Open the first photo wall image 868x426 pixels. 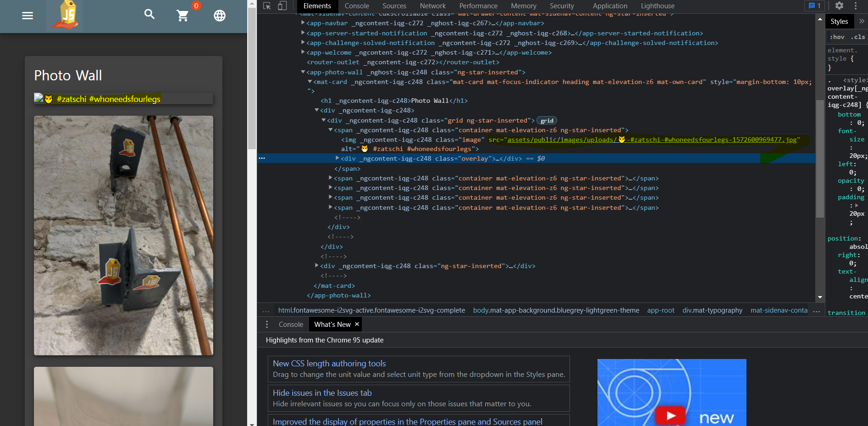pos(123,235)
